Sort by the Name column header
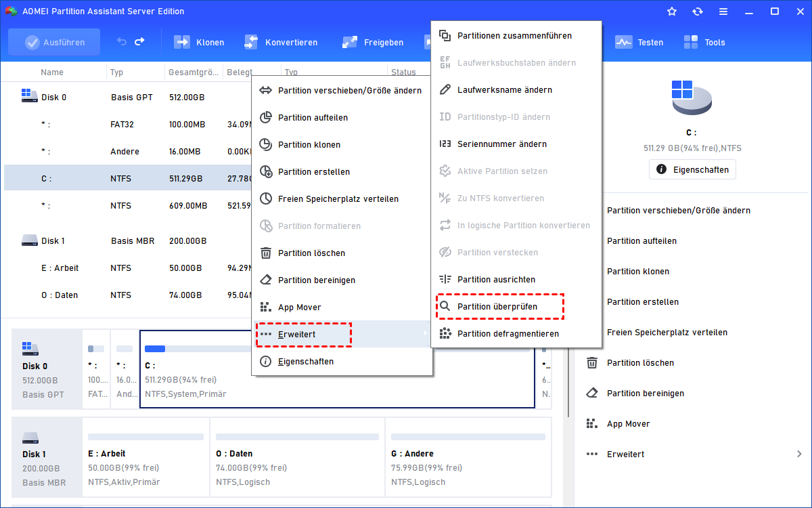812x508 pixels. [52, 72]
